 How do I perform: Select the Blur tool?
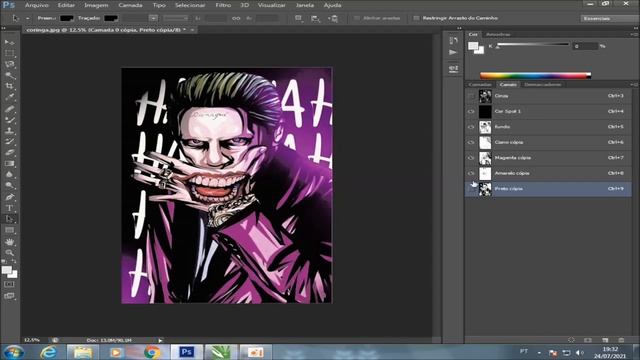tap(9, 175)
